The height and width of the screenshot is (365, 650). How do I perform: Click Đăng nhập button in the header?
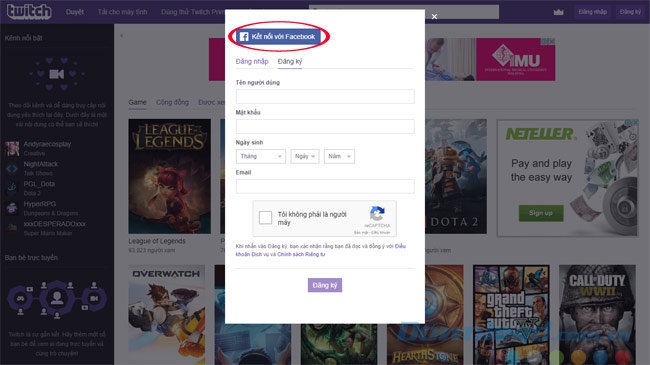point(592,12)
